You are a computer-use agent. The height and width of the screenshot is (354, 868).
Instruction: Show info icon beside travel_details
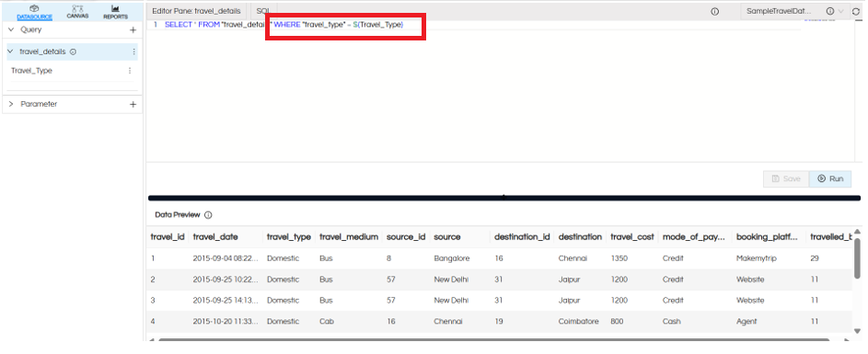[73, 52]
